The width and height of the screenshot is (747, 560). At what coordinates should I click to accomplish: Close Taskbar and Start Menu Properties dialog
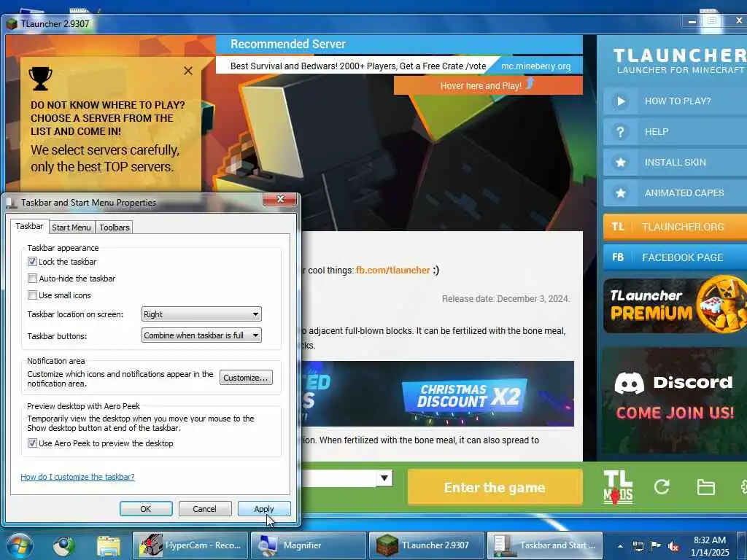280,199
